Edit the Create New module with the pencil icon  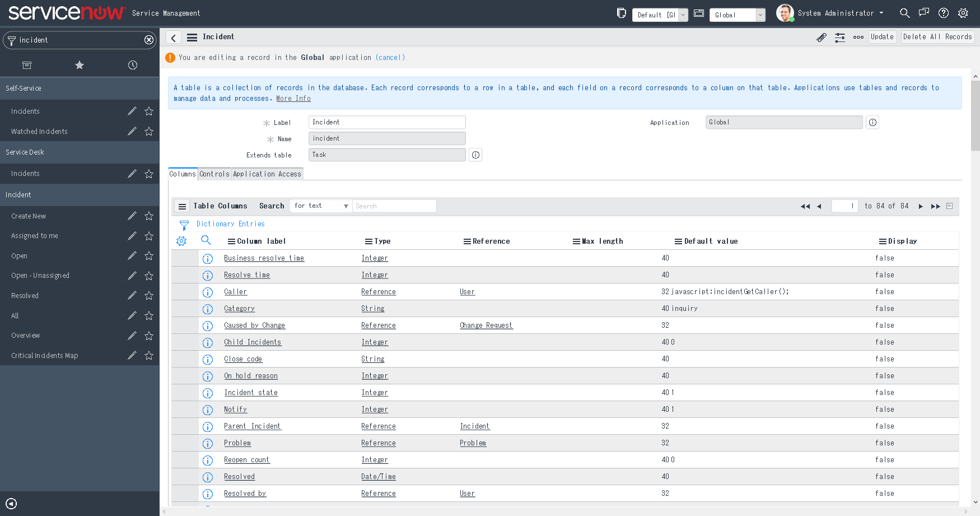tap(132, 216)
